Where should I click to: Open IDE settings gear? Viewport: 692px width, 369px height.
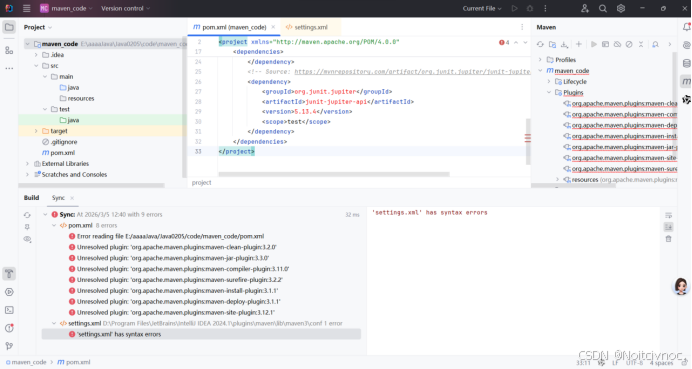tap(621, 8)
